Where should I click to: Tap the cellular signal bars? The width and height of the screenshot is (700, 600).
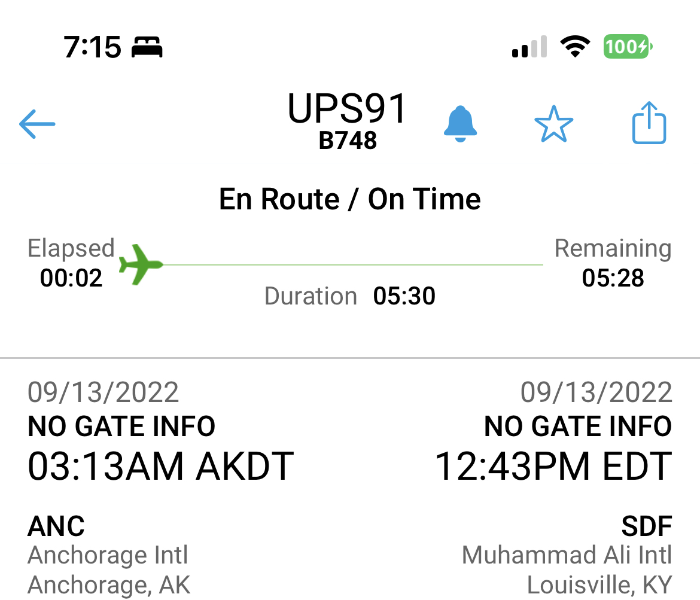pos(529,47)
